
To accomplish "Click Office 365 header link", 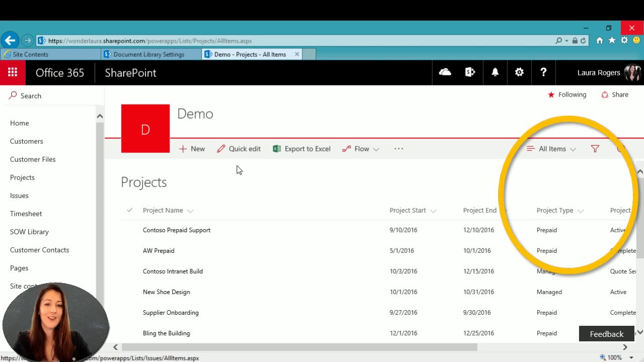I will [60, 72].
